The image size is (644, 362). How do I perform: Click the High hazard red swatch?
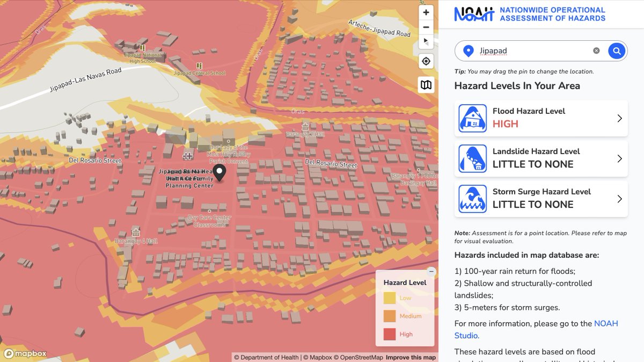tap(390, 334)
